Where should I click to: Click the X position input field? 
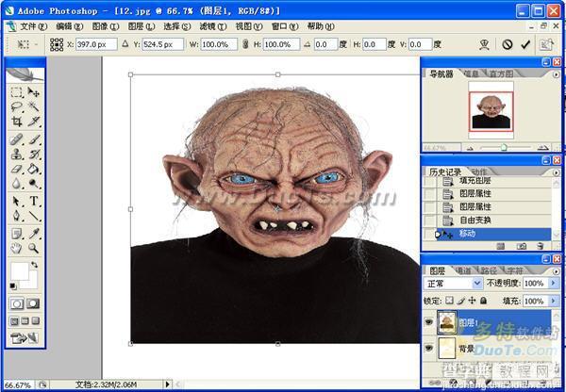(x=96, y=44)
